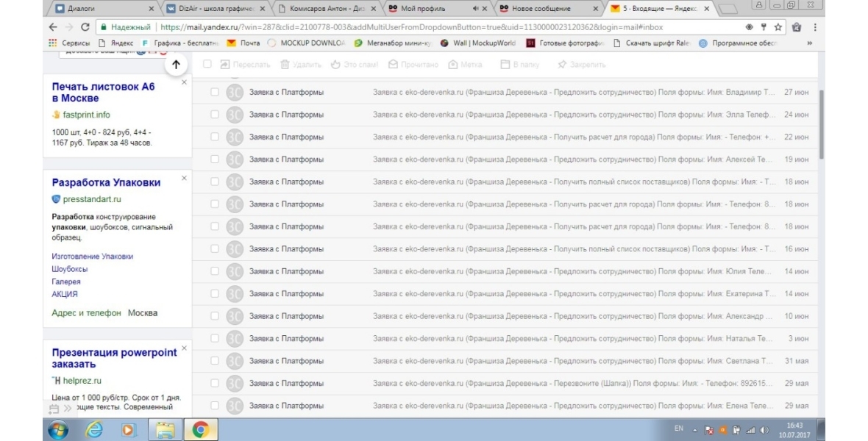Close the Разработка Упаковки ad
The image size is (868, 441).
click(x=185, y=178)
